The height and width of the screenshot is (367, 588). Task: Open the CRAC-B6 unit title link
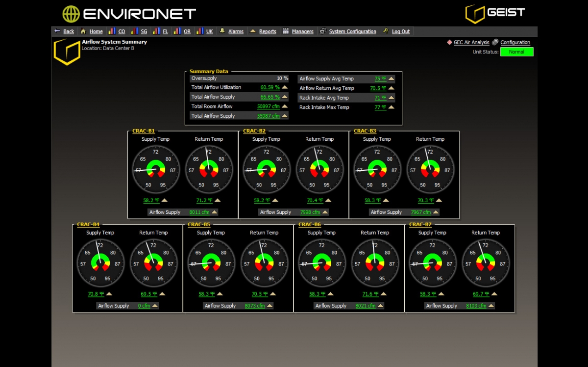tap(310, 225)
